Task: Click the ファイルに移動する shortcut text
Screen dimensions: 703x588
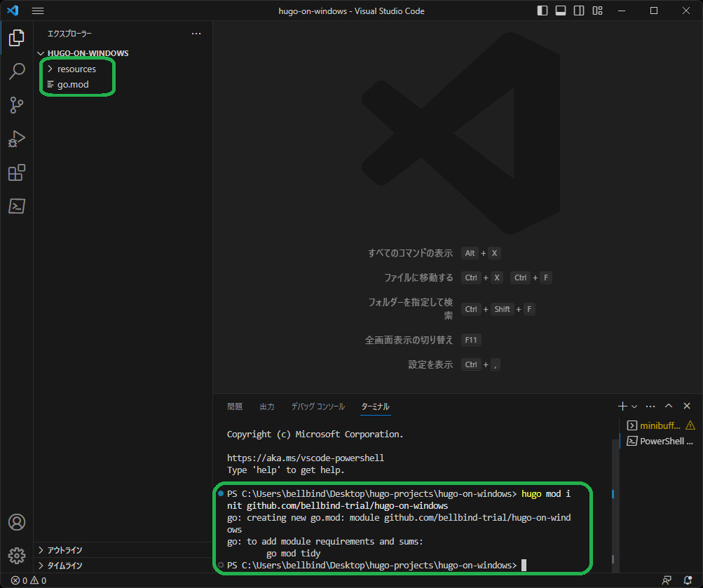Action: pyautogui.click(x=418, y=278)
